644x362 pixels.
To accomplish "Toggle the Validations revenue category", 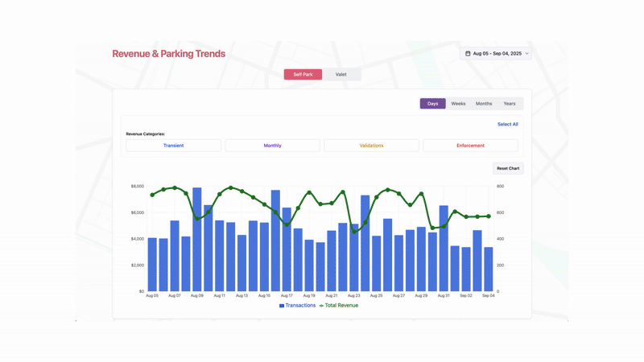I will pos(371,146).
